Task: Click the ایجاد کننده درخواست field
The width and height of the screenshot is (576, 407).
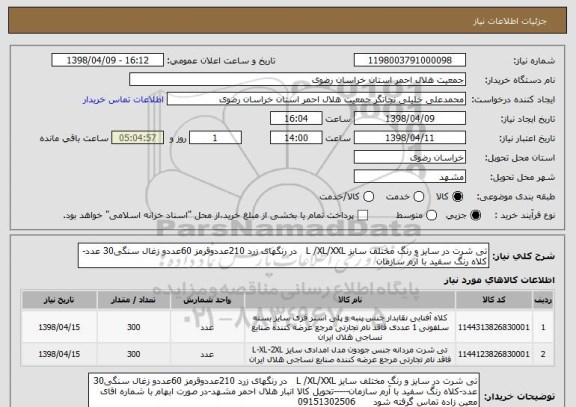Action: tap(316, 99)
